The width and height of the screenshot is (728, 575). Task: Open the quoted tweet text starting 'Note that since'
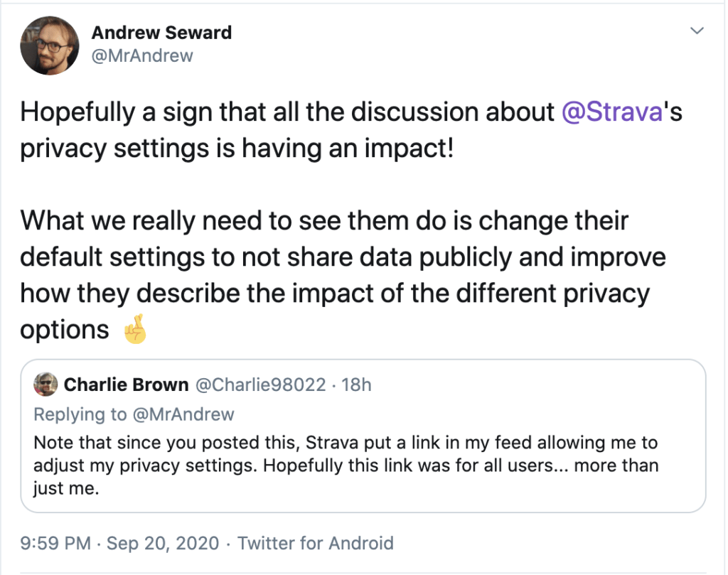click(x=346, y=443)
